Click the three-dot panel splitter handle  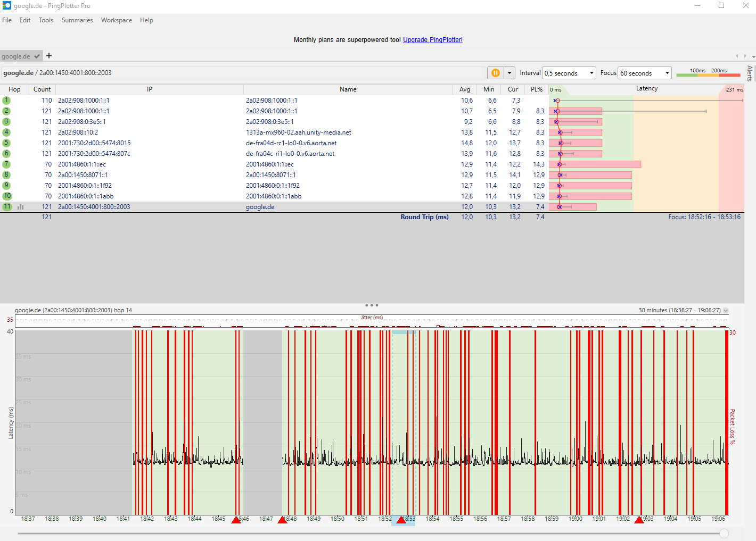[372, 305]
